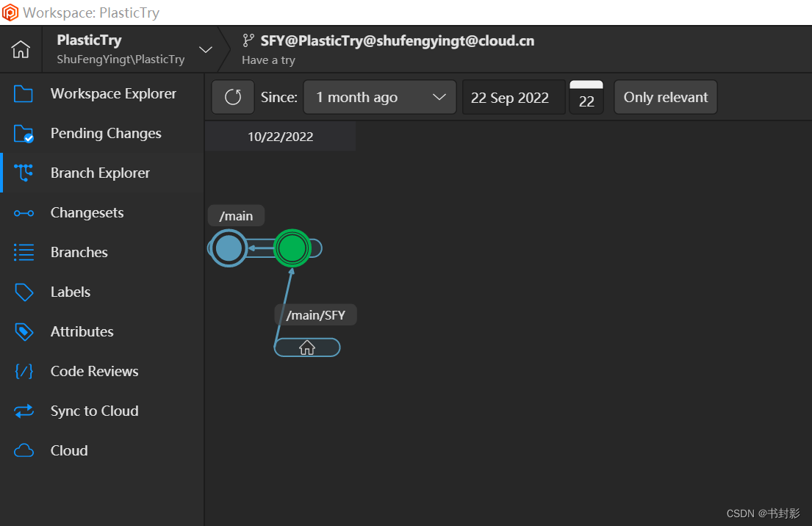Click the 10/22/2022 date column header
The image size is (812, 526).
tap(280, 137)
